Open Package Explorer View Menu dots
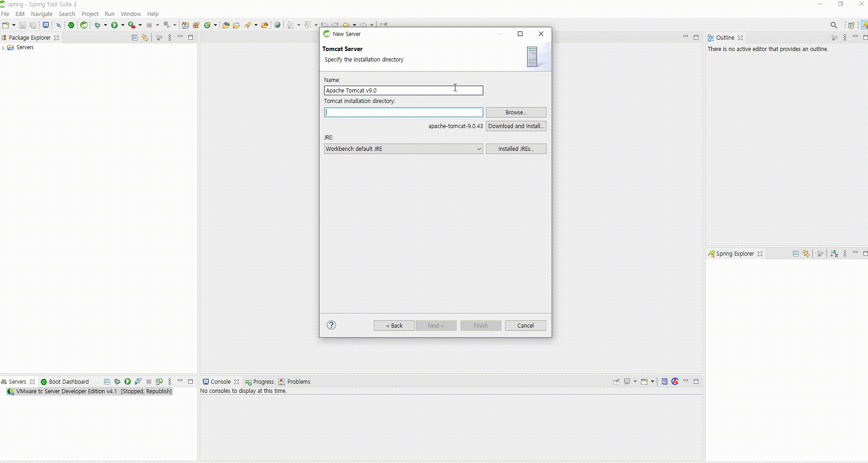Image resolution: width=868 pixels, height=463 pixels. coord(170,38)
